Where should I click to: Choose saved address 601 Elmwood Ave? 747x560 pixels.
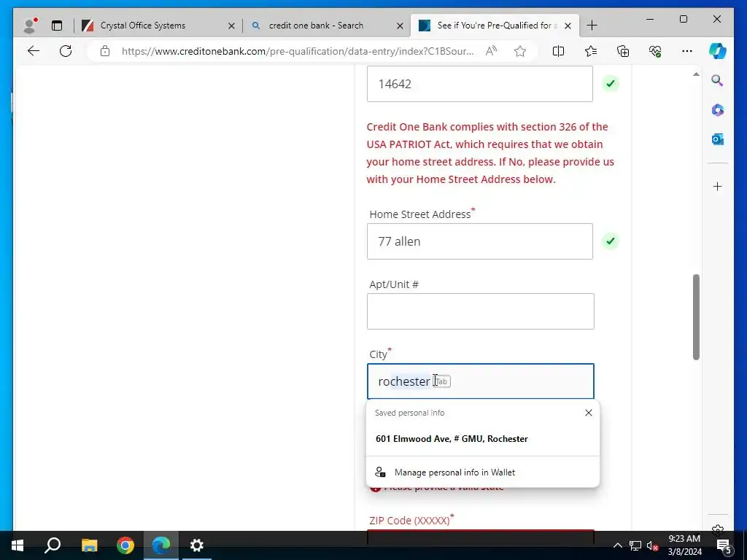[x=483, y=439]
